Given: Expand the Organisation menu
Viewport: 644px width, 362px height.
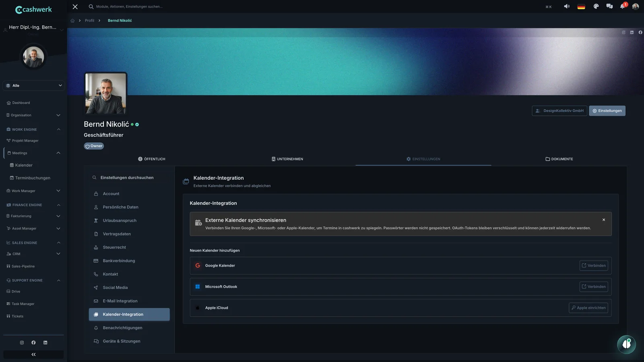Looking at the screenshot, I should tap(34, 115).
